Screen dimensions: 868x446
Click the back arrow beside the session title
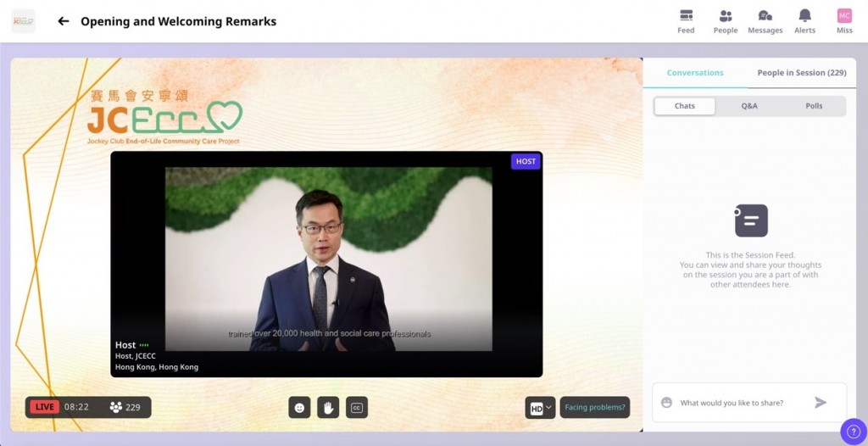coord(63,21)
